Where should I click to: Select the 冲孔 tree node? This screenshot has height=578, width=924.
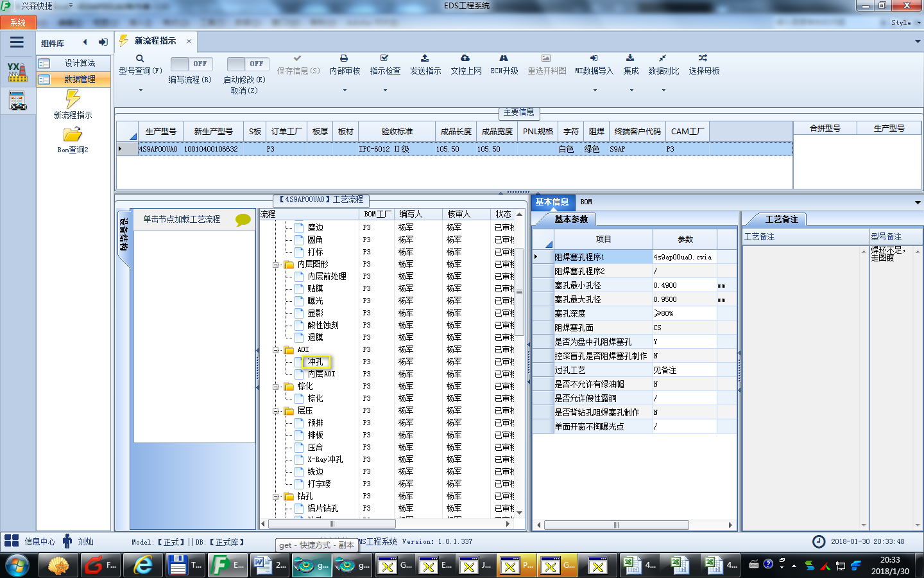[315, 362]
